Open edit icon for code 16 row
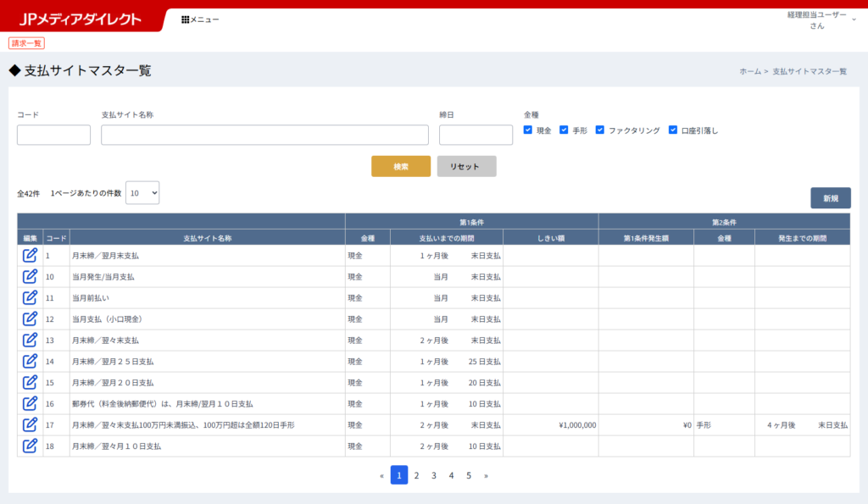The width and height of the screenshot is (868, 504). (30, 403)
